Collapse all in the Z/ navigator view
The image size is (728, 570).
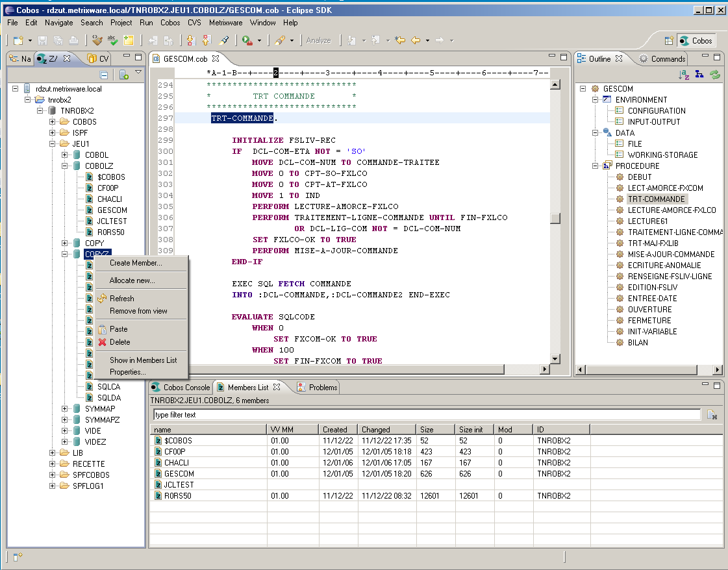coord(104,75)
